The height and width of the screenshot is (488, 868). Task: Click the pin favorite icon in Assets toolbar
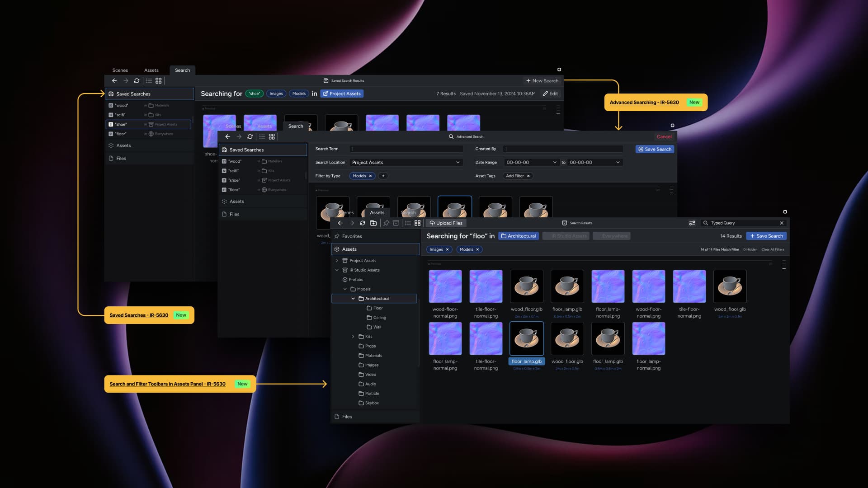coord(386,223)
